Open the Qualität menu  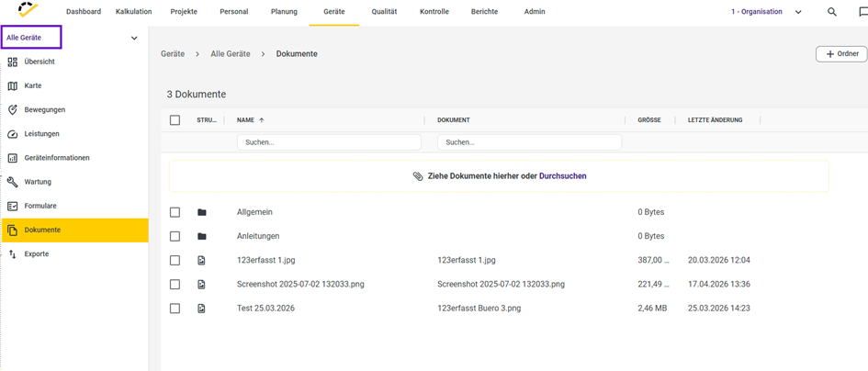tap(384, 12)
